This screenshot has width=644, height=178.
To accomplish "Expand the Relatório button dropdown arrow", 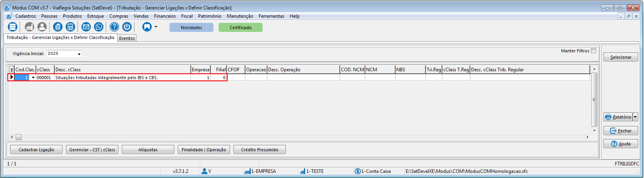I will (x=635, y=117).
